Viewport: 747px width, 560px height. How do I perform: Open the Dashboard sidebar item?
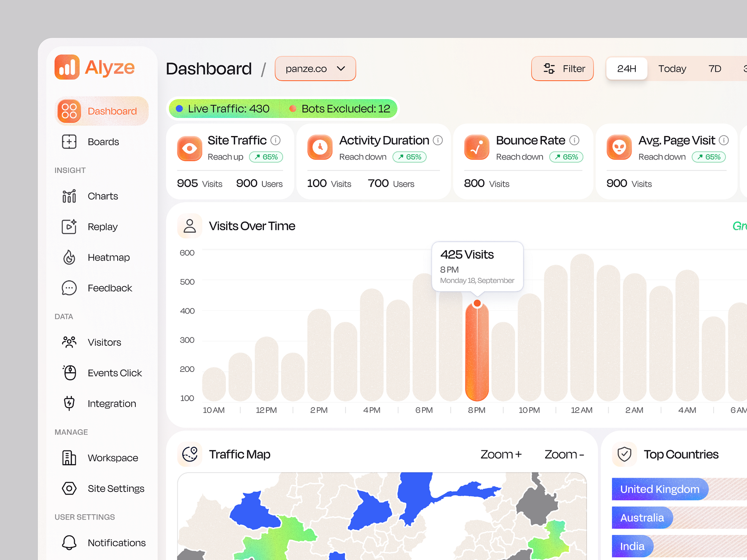coord(102,111)
